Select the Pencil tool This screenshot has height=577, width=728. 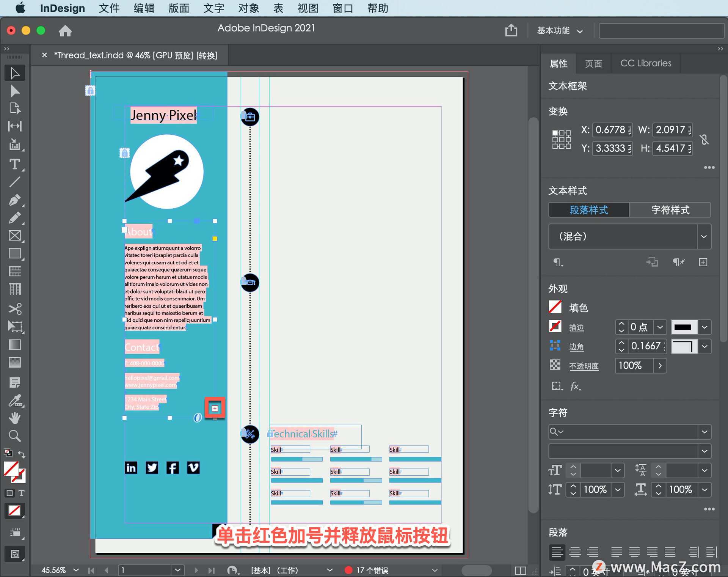[x=15, y=218]
